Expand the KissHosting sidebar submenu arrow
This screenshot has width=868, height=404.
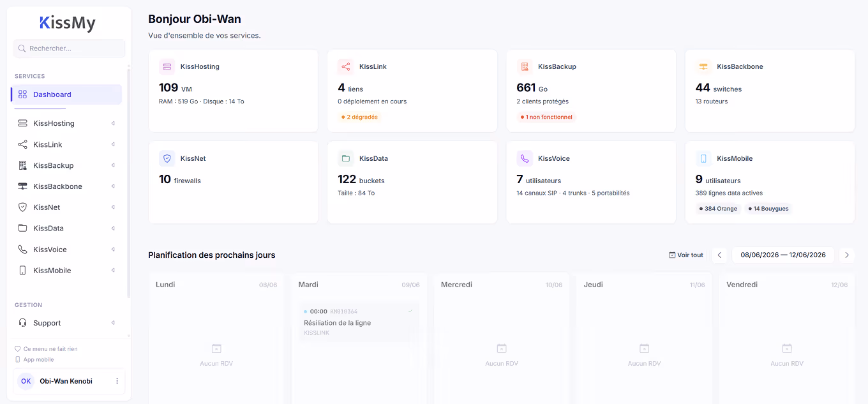tap(113, 123)
